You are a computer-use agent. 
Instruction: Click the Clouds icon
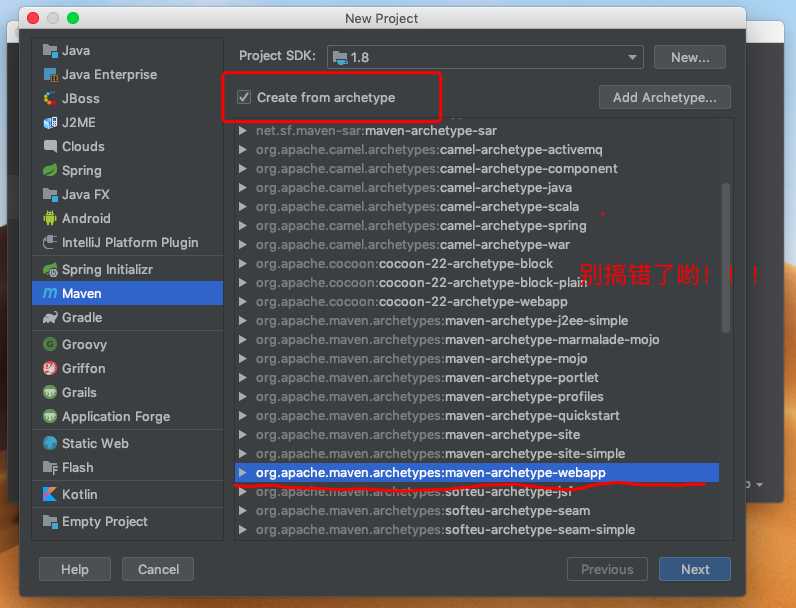(50, 146)
